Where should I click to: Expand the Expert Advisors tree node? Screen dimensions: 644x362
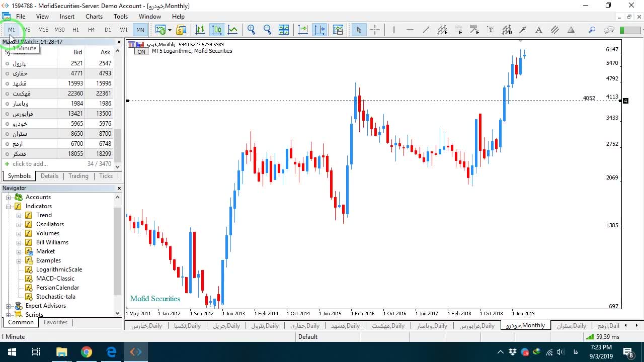(9, 306)
